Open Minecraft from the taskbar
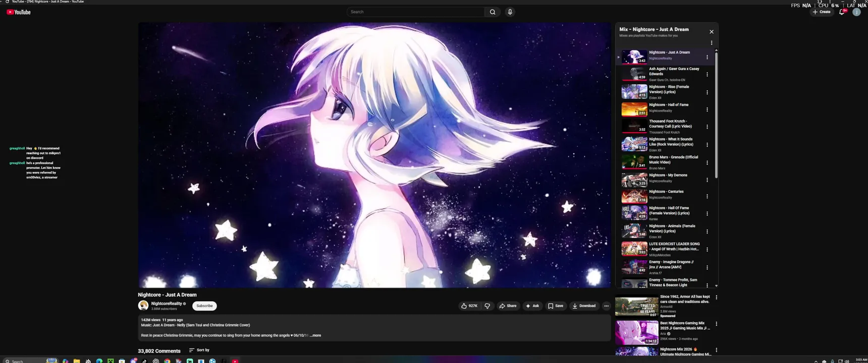This screenshot has height=363, width=868. click(x=111, y=361)
